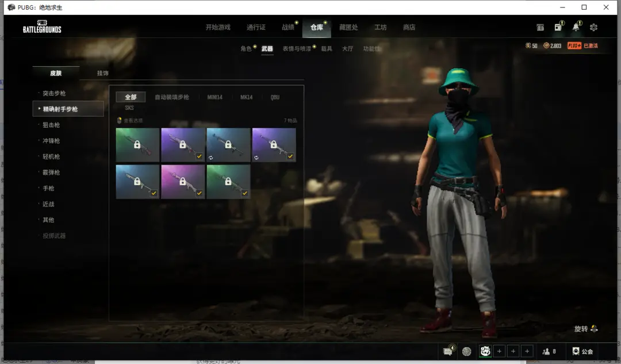Click the guild emblem icon beside 公会
This screenshot has width=621, height=364.
(576, 351)
